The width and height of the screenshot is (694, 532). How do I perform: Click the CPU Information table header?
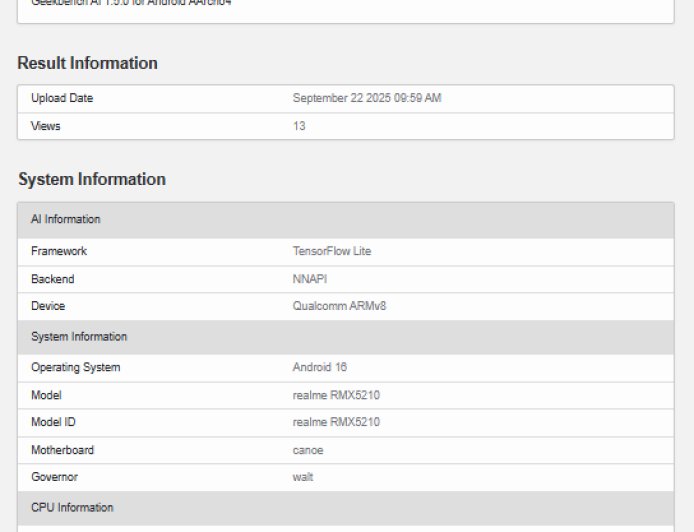[x=72, y=508]
